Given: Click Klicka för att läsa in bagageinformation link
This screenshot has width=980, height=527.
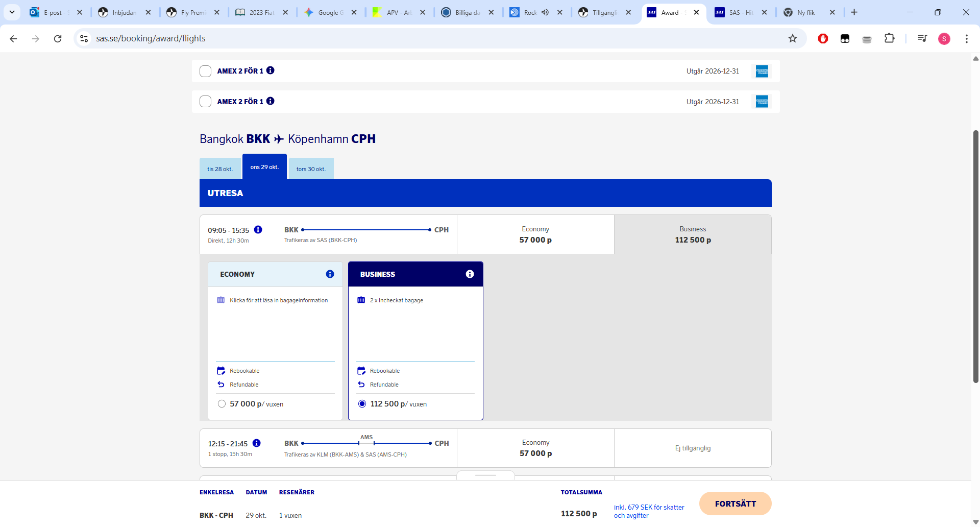Looking at the screenshot, I should [279, 300].
